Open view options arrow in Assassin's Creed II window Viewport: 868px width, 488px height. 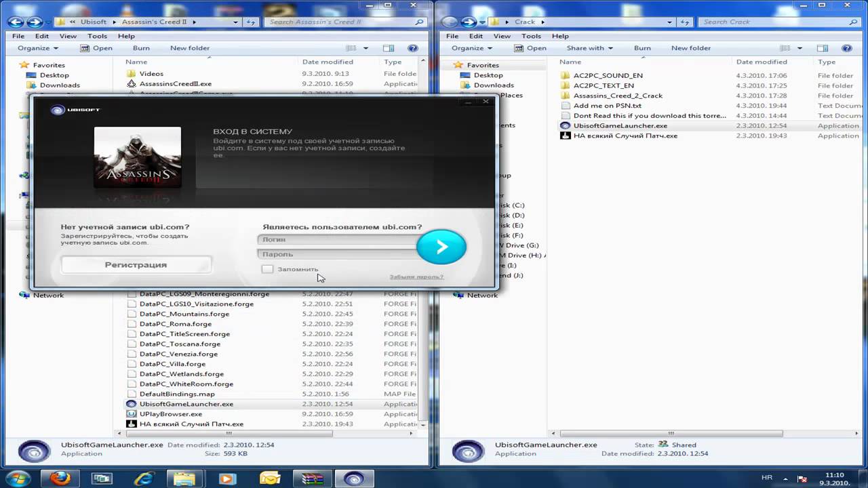point(366,48)
